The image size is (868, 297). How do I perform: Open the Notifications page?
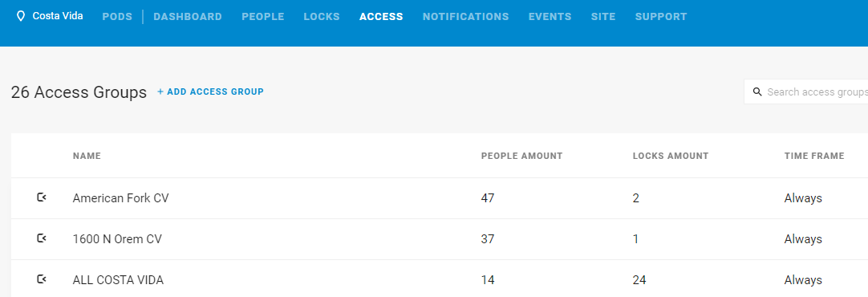[x=465, y=17]
